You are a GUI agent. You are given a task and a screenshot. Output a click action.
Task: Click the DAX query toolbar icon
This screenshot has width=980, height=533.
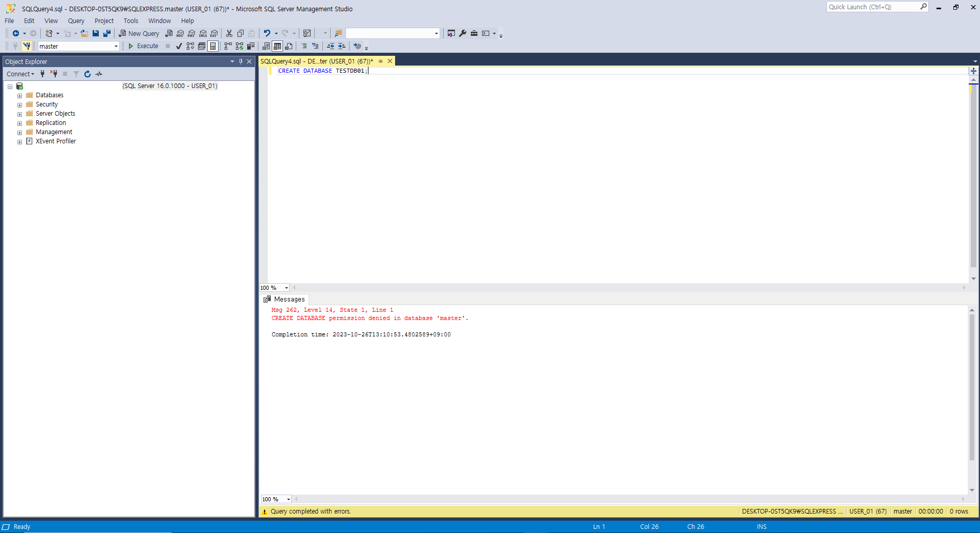pos(214,33)
